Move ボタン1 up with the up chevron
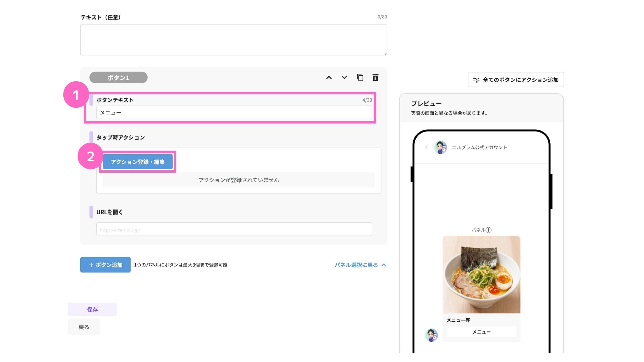The height and width of the screenshot is (362, 644). (x=329, y=78)
